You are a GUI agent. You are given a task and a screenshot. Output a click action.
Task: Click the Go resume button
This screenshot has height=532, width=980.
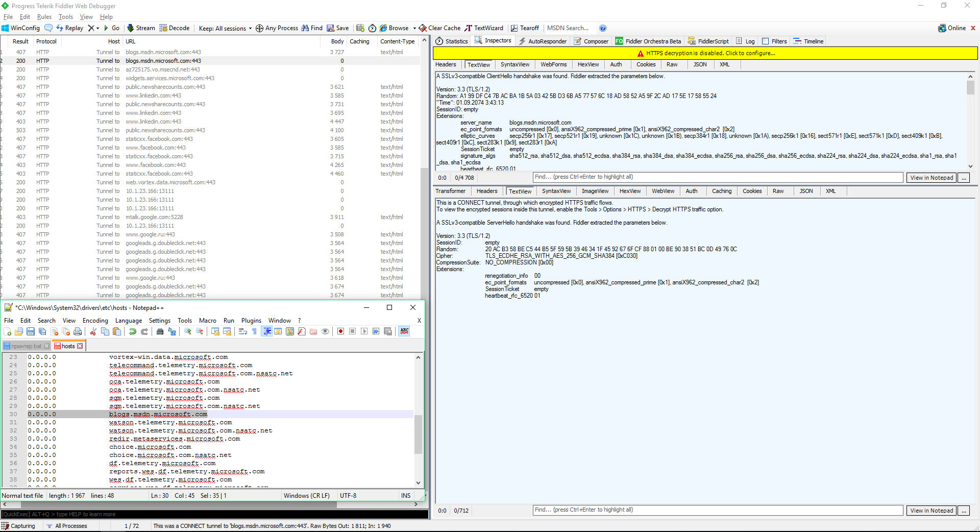(x=112, y=28)
